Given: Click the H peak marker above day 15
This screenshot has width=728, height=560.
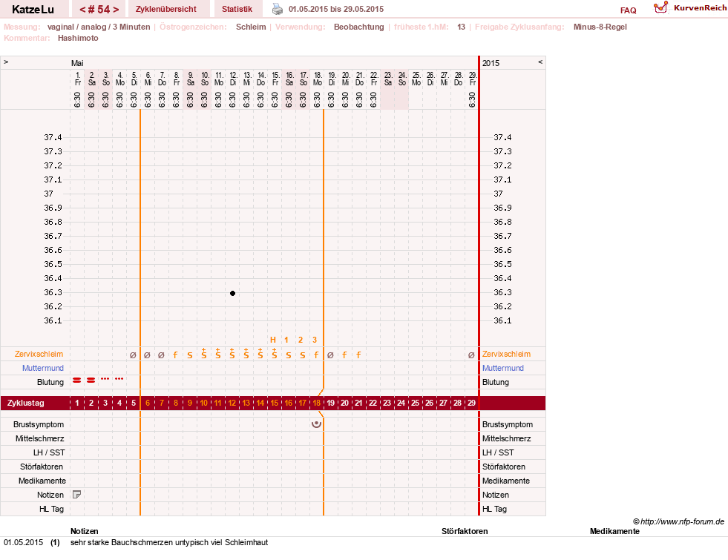Looking at the screenshot, I should coord(273,340).
